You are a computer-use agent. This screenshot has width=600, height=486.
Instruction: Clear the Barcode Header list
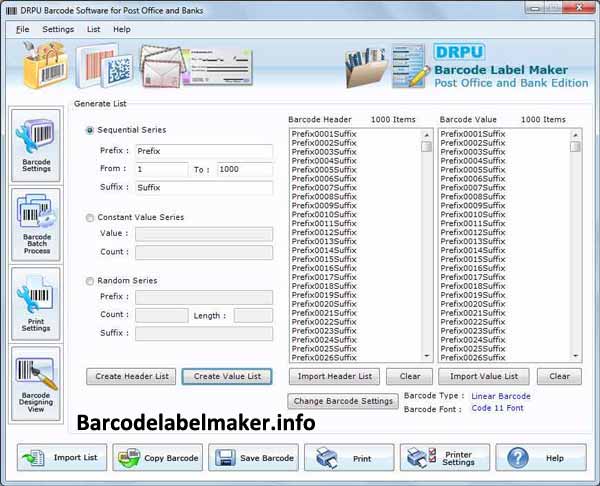(x=409, y=377)
